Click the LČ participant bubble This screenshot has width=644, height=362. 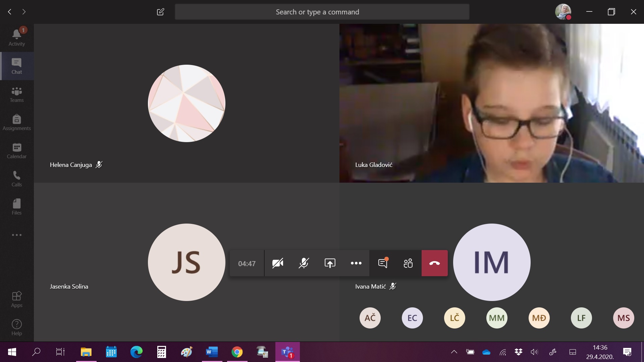(x=454, y=318)
